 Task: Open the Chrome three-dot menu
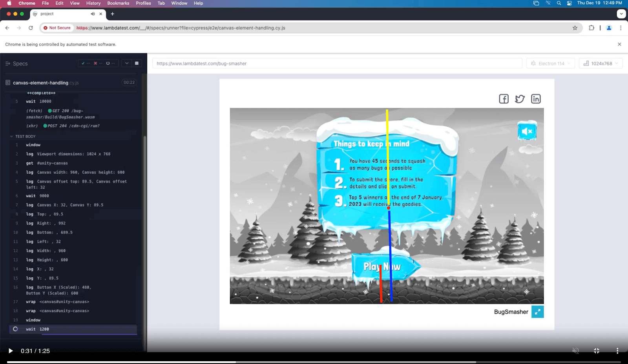coord(621,28)
